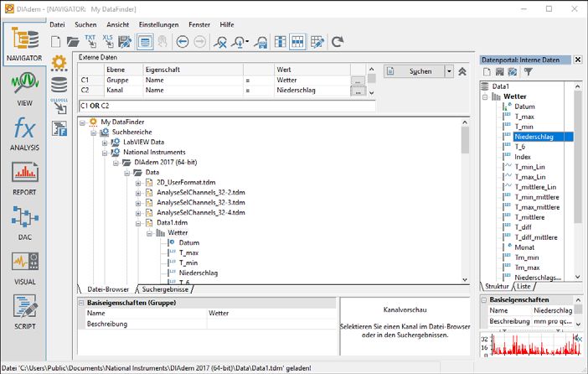
Task: Click the binary import sidebar icon
Action: [59, 106]
